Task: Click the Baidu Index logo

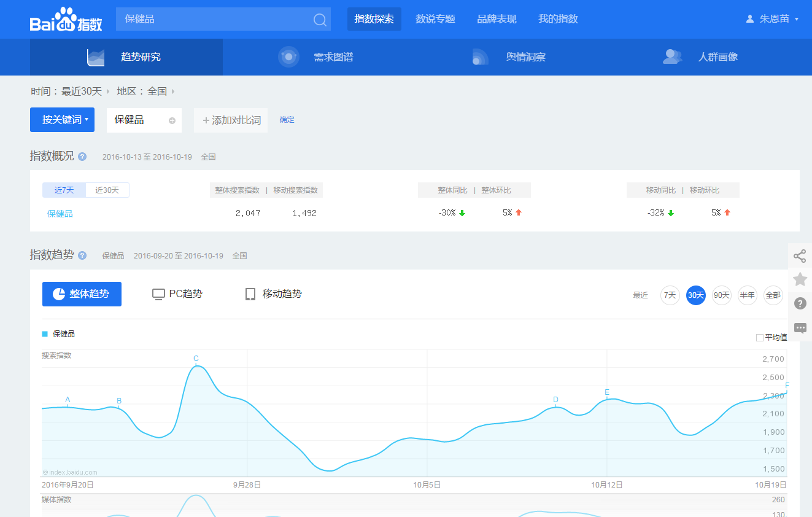Action: [x=66, y=20]
